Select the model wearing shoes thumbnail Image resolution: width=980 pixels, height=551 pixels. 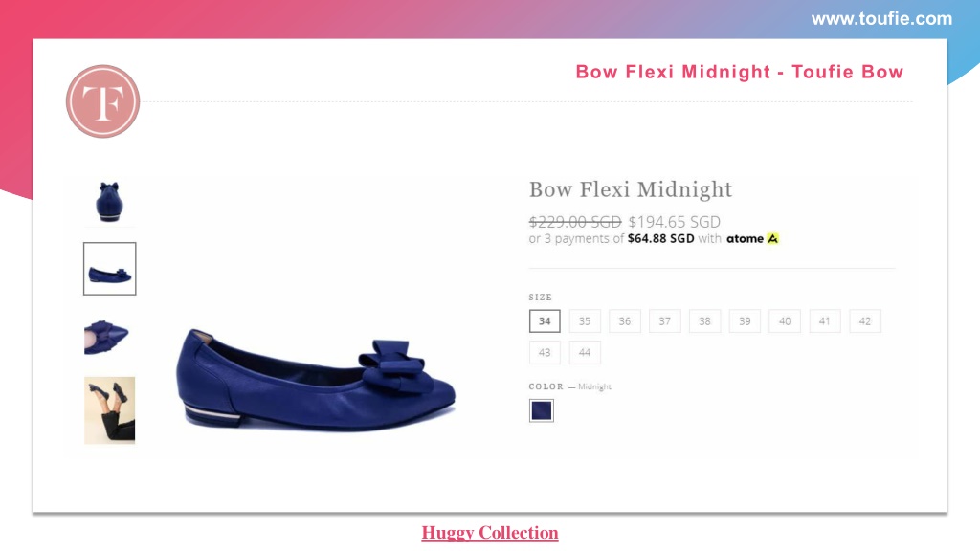(109, 410)
